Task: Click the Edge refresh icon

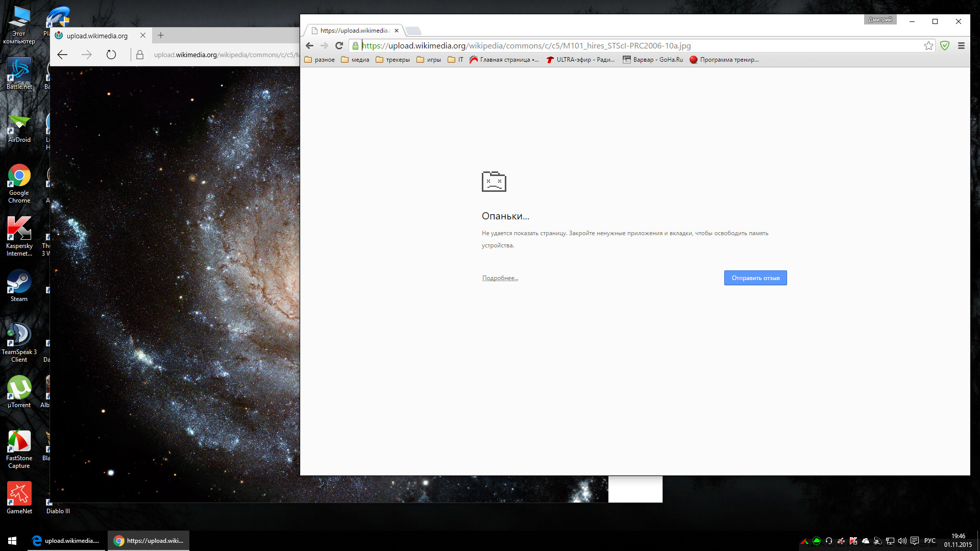Action: click(111, 55)
